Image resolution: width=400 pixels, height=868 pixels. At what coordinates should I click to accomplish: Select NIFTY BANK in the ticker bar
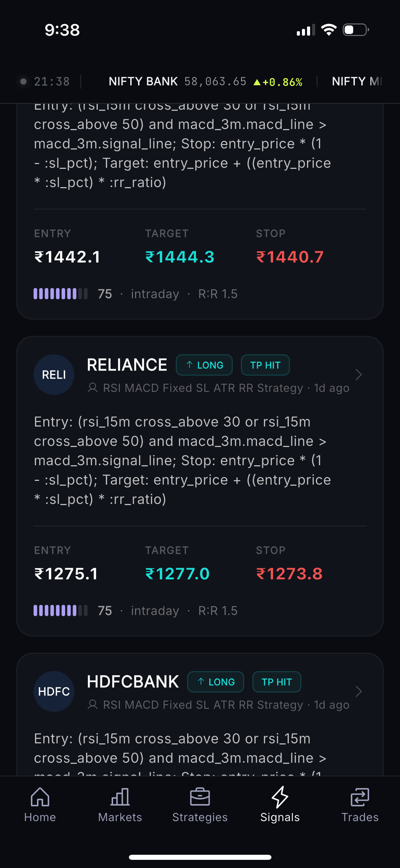tap(205, 82)
